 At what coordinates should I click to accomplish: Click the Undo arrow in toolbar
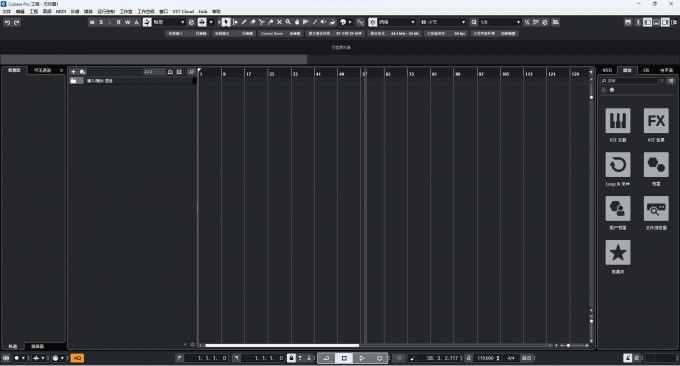[7, 22]
